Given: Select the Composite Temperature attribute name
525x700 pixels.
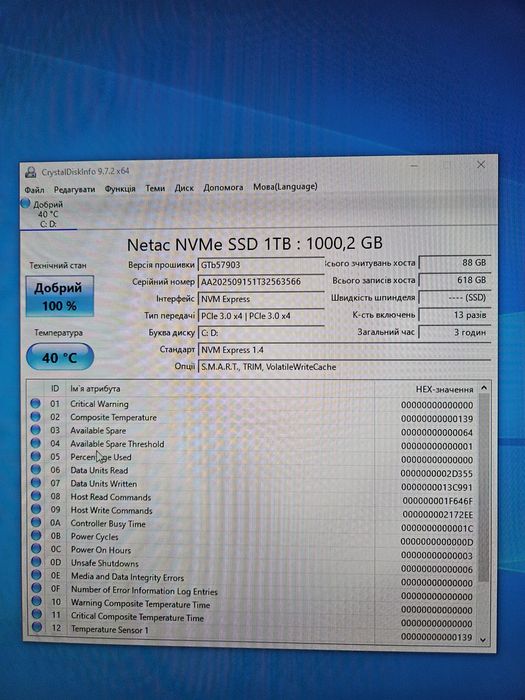Looking at the screenshot, I should tap(113, 417).
